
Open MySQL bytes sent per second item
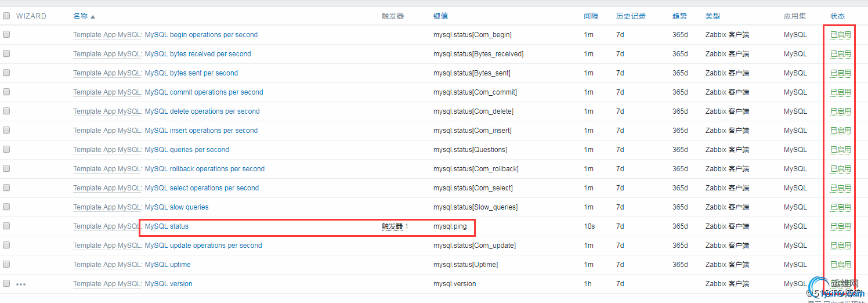pyautogui.click(x=191, y=73)
